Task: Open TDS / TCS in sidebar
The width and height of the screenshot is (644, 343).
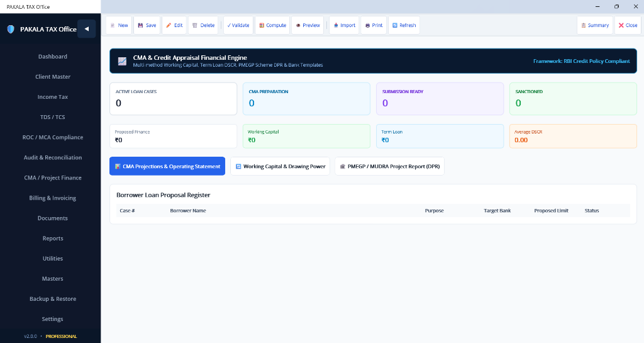Action: coord(53,117)
